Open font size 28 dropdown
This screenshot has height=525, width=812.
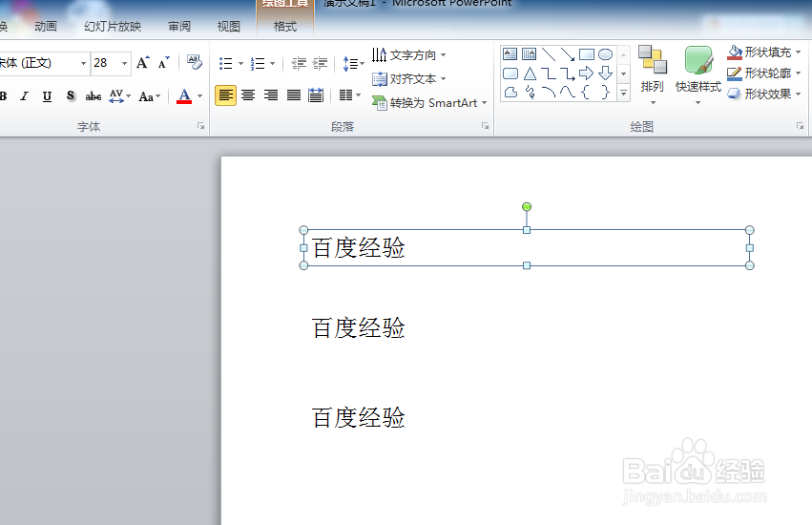click(x=124, y=63)
